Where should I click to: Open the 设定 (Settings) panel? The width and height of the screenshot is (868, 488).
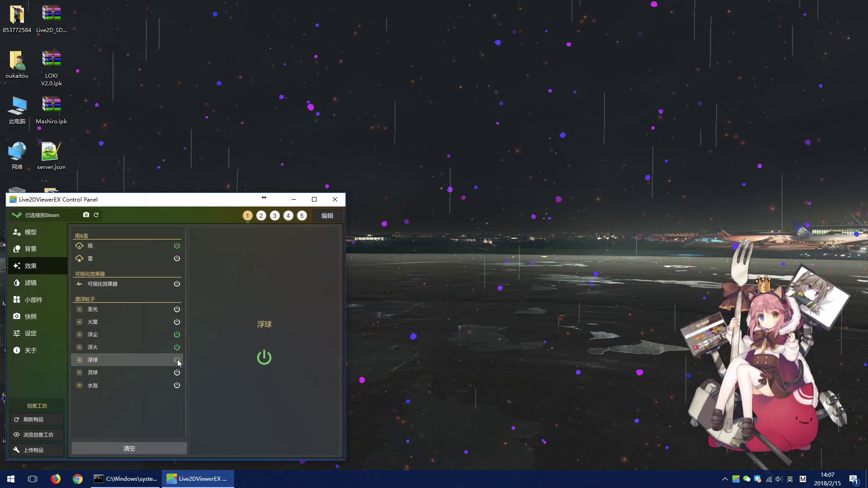pos(30,333)
